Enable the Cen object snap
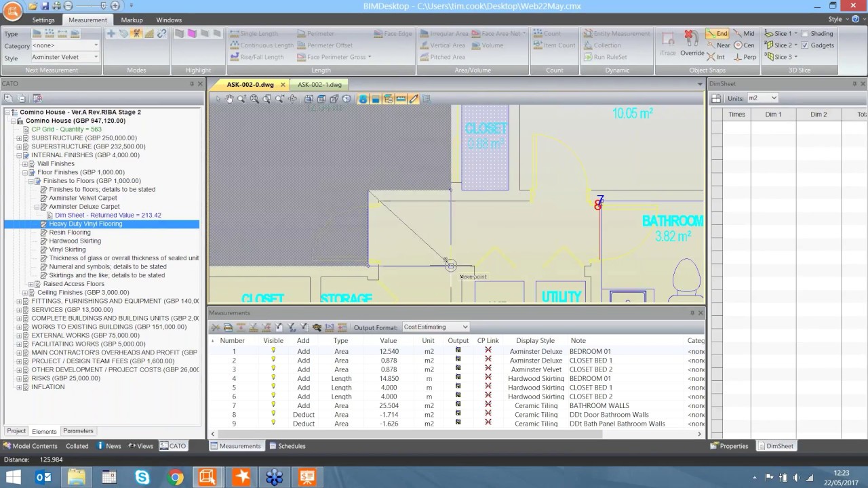This screenshot has width=868, height=488. tap(744, 45)
